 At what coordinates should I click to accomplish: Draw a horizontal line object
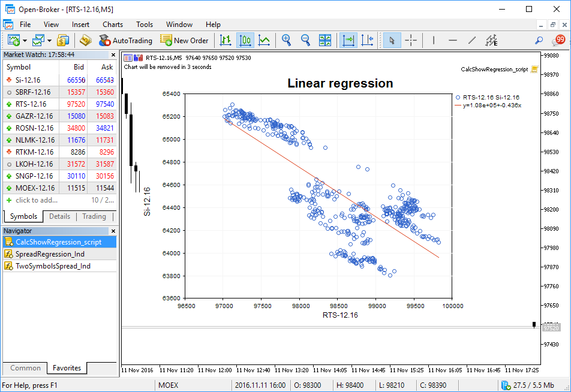coord(453,40)
